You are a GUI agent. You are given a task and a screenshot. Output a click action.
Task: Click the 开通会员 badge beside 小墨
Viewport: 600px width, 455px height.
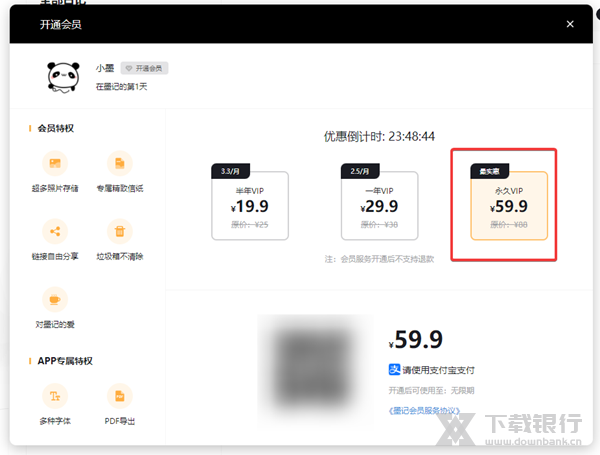(x=144, y=68)
